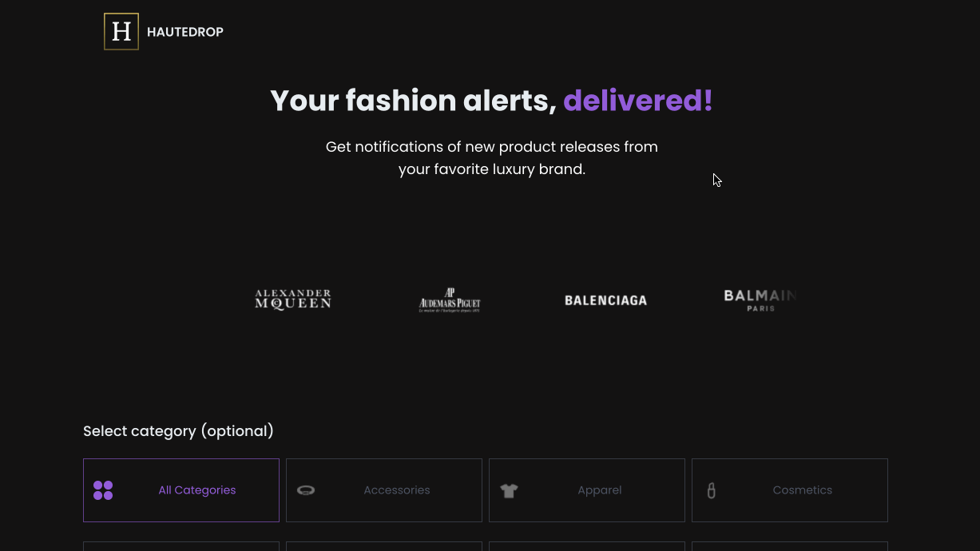Viewport: 980px width, 551px height.
Task: Pick the Balmain Paris brand logo
Action: 760,300
